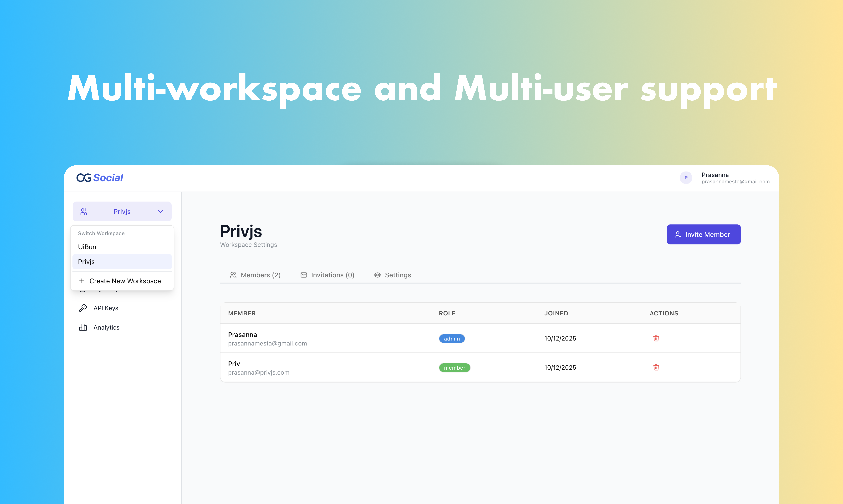The height and width of the screenshot is (504, 843).
Task: Choose Create New Workspace option
Action: pyautogui.click(x=125, y=281)
